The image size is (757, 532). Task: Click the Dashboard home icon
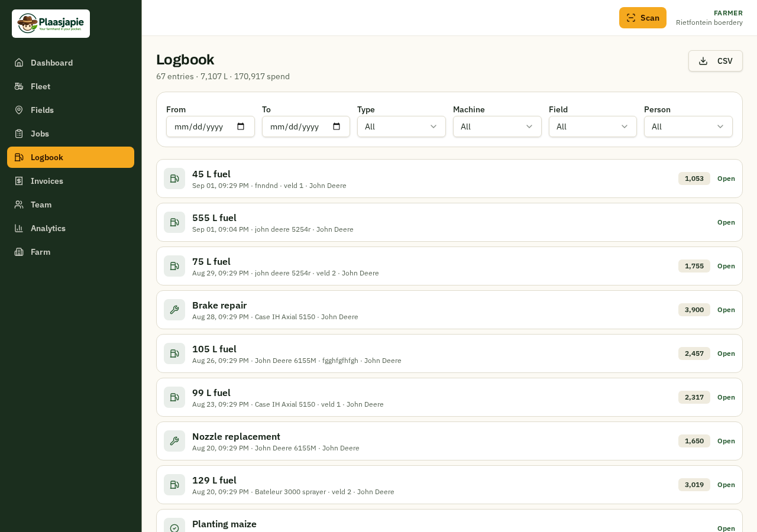(19, 63)
